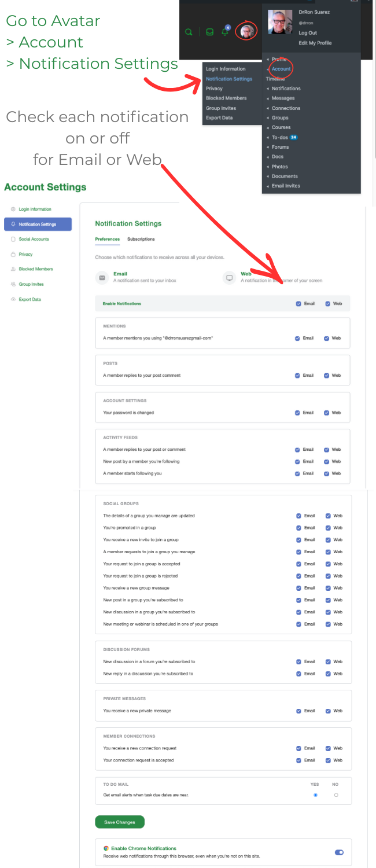Select the Login Information gear icon in sidebar

12,209
